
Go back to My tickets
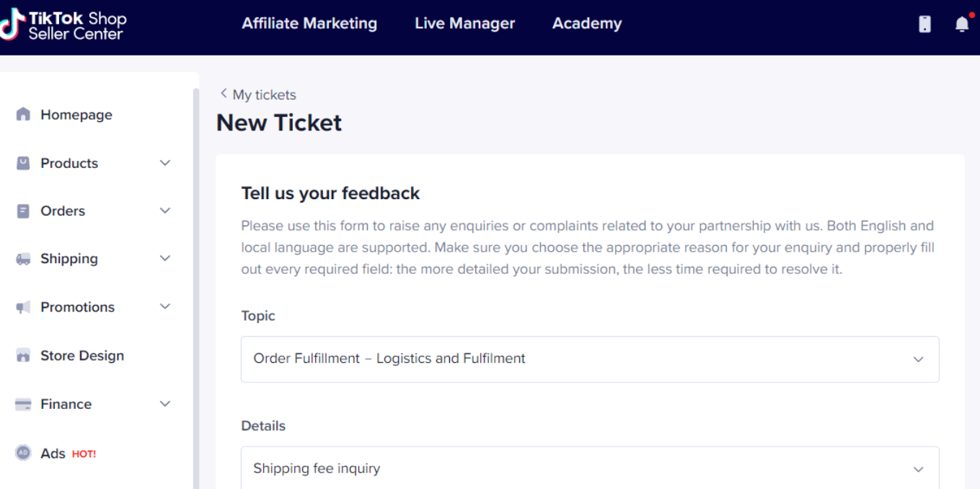pos(258,94)
